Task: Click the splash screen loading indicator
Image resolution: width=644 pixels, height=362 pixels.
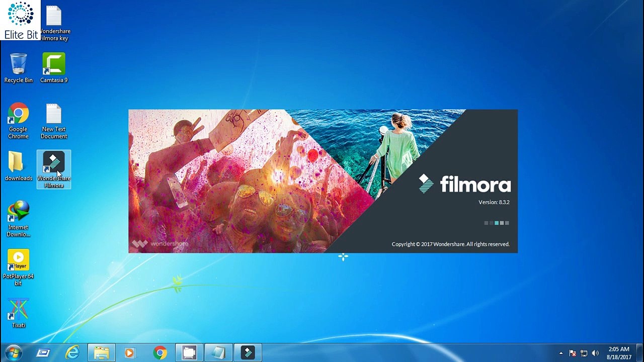Action: pyautogui.click(x=497, y=223)
